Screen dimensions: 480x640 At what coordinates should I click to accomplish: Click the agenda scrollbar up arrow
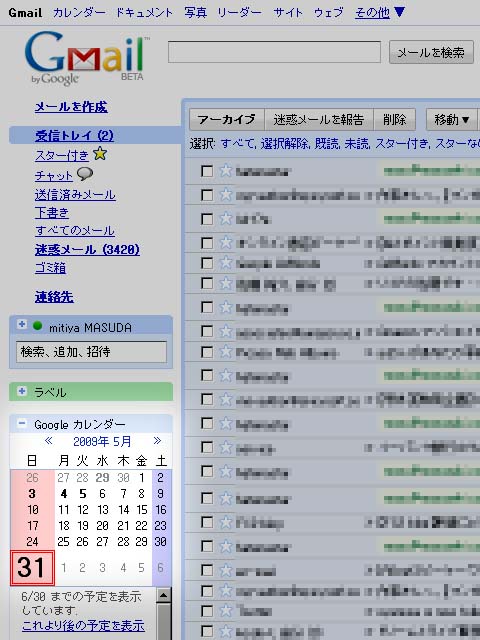164,595
